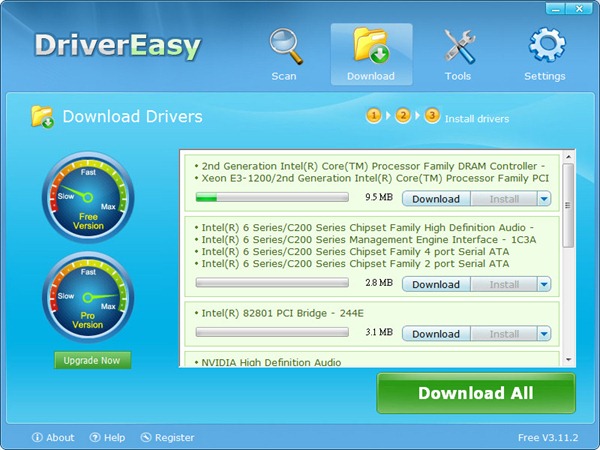Expand dropdown arrow for 2.8 MB driver
Viewport: 600px width, 450px height.
544,284
